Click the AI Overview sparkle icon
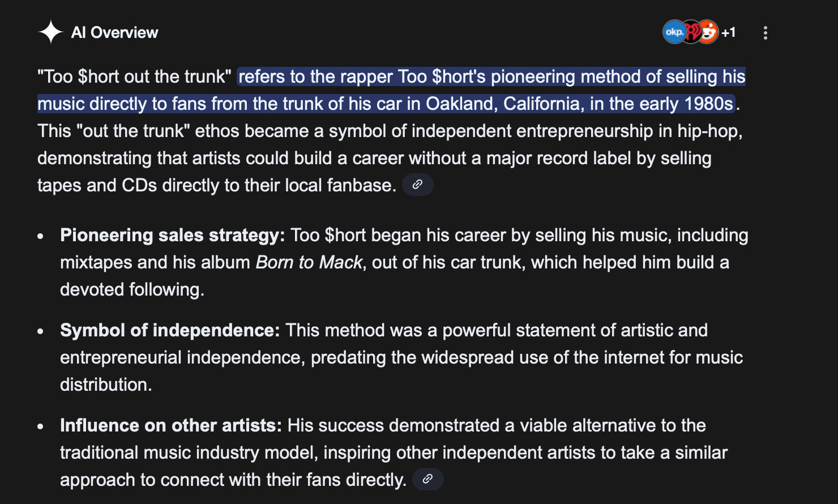The image size is (838, 504). point(50,32)
